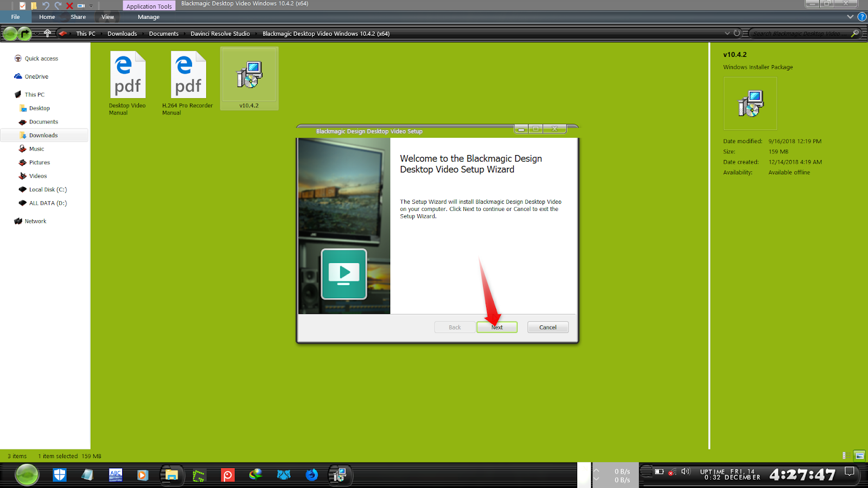Screen dimensions: 868x488
Task: Open Firefox from the taskbar
Action: pyautogui.click(x=311, y=475)
